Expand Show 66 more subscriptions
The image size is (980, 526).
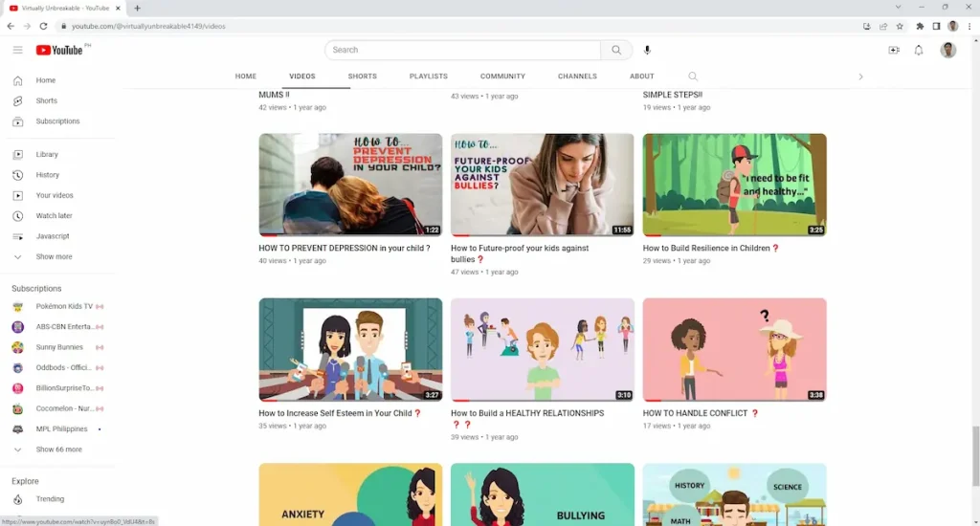58,449
